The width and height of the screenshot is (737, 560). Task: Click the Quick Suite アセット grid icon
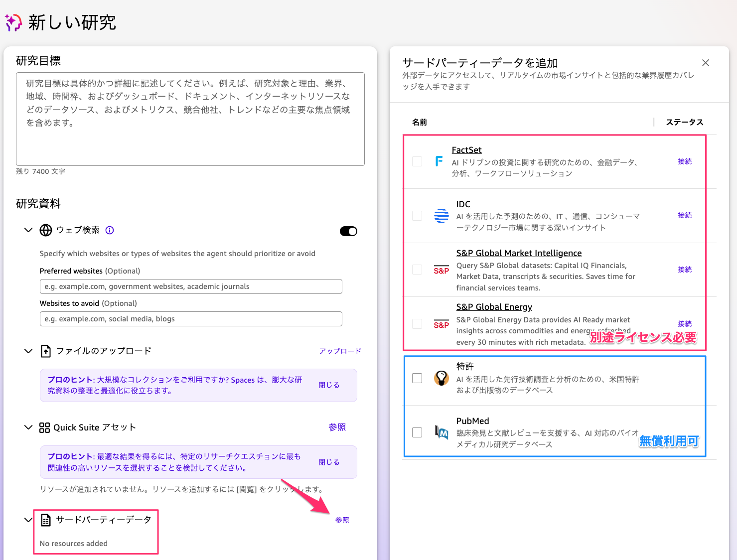(44, 427)
